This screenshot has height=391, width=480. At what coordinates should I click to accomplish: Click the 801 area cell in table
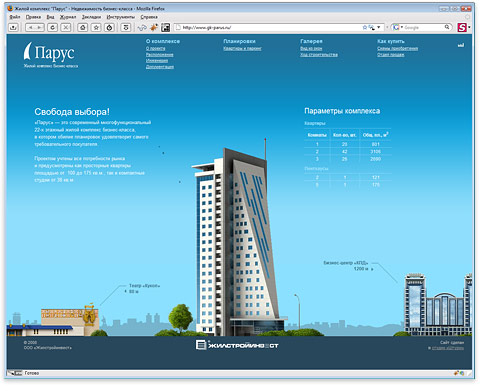click(x=376, y=144)
